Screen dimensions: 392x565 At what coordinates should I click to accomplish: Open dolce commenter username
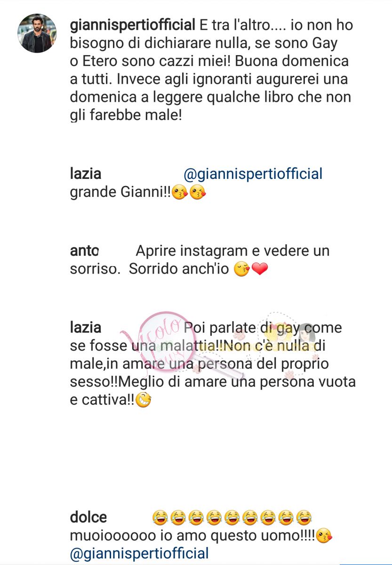pyautogui.click(x=88, y=517)
